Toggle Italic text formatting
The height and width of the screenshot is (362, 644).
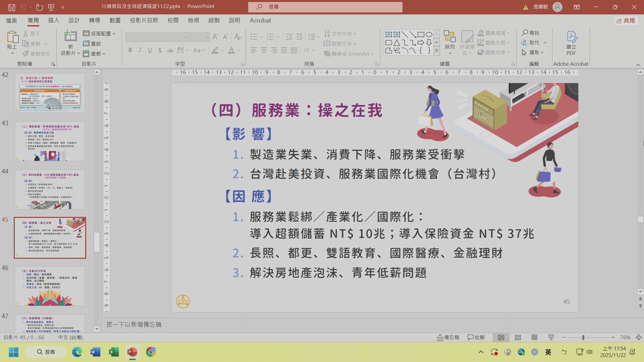pyautogui.click(x=140, y=50)
